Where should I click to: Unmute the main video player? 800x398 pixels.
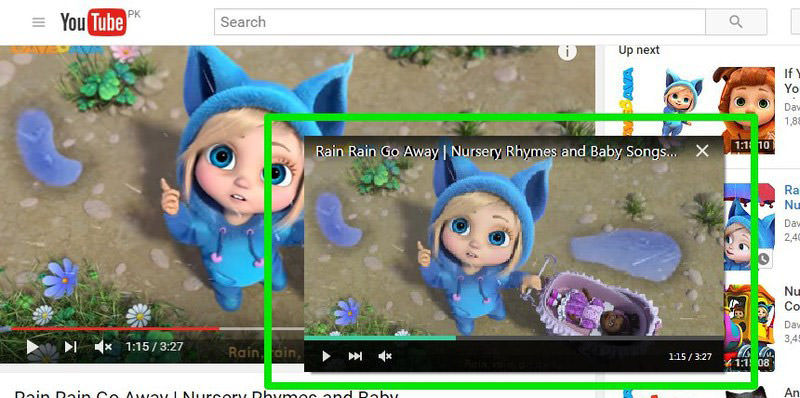tap(103, 347)
